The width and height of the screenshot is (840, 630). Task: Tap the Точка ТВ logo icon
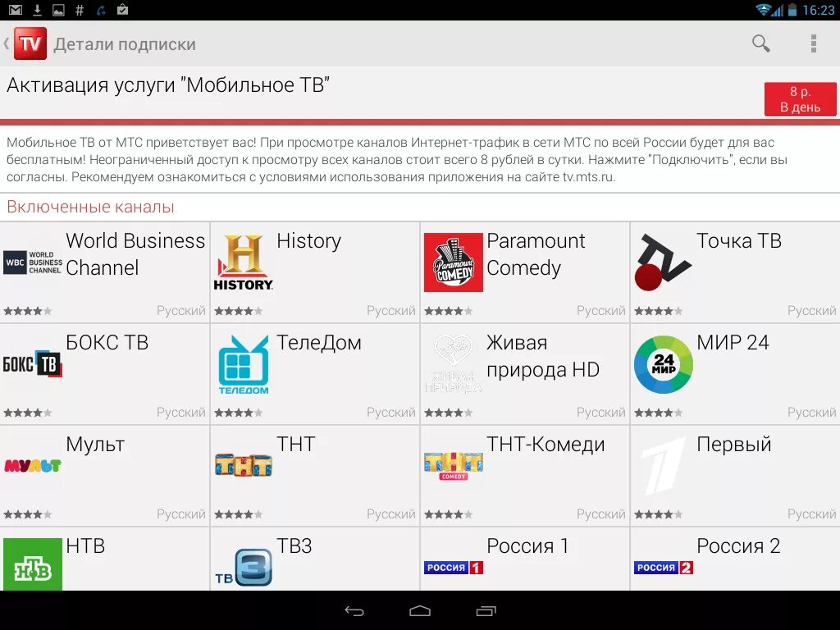coord(663,262)
